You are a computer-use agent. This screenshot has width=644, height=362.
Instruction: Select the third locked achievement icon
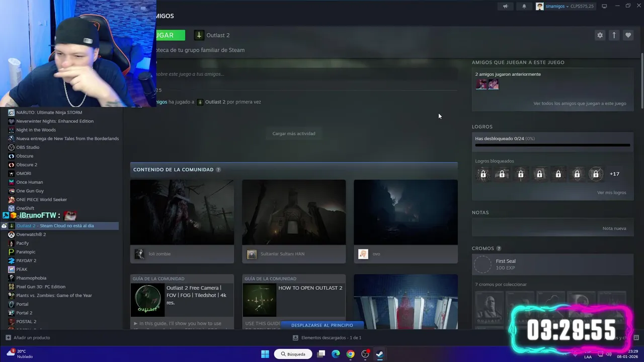point(521,174)
